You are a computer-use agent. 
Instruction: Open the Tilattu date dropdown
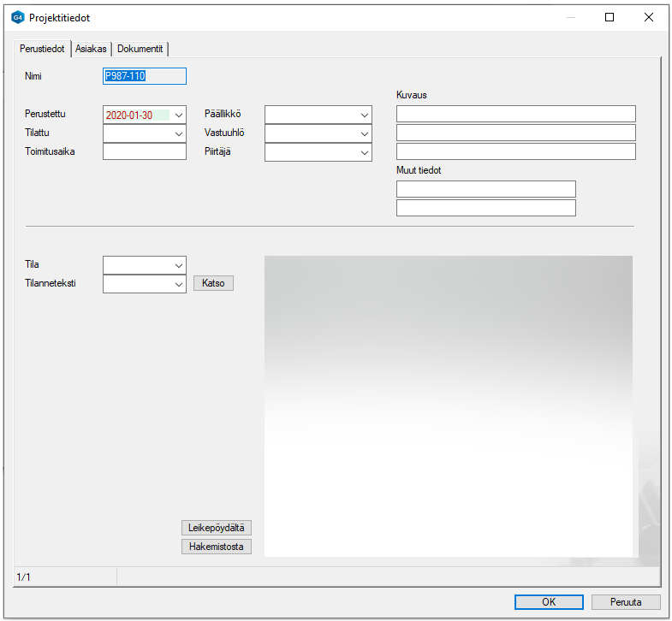click(x=178, y=133)
